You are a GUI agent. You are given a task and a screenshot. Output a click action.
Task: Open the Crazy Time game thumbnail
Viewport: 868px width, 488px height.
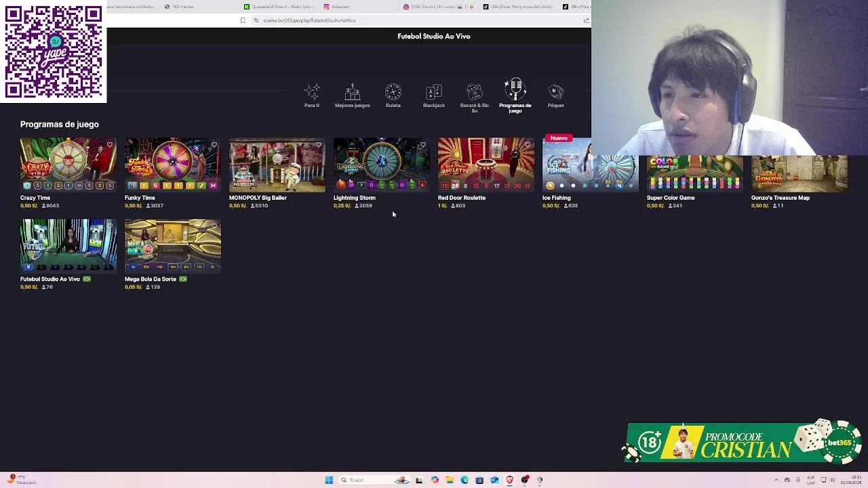pyautogui.click(x=68, y=165)
